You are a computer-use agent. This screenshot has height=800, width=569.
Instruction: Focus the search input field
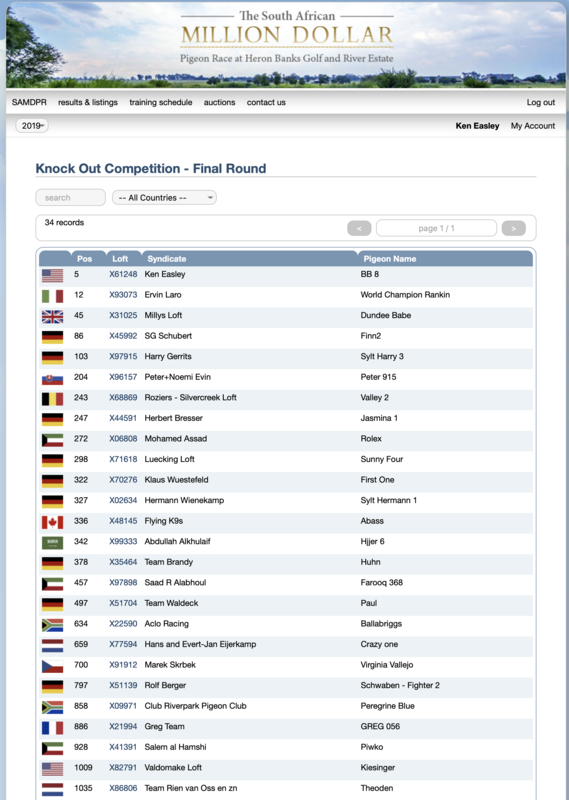tap(70, 197)
